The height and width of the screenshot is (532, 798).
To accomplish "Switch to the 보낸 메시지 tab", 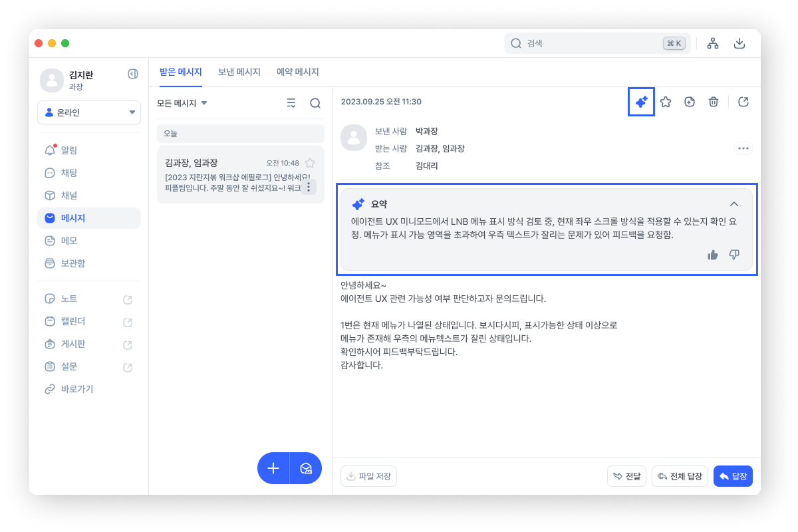I will coord(239,72).
